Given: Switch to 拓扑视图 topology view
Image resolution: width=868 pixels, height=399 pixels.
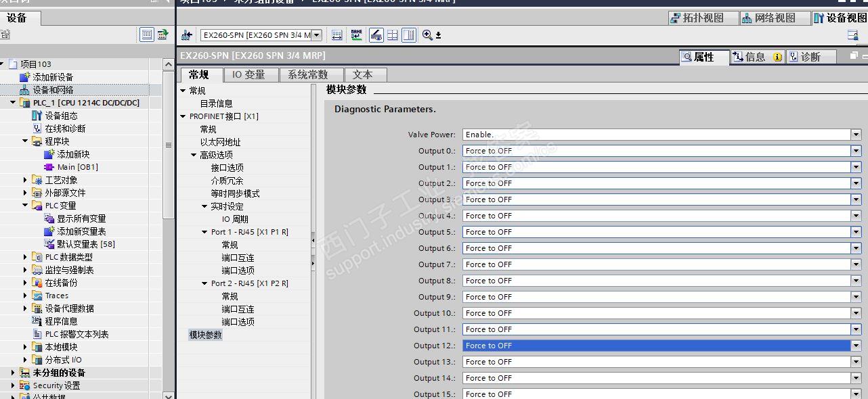Looking at the screenshot, I should (x=702, y=18).
